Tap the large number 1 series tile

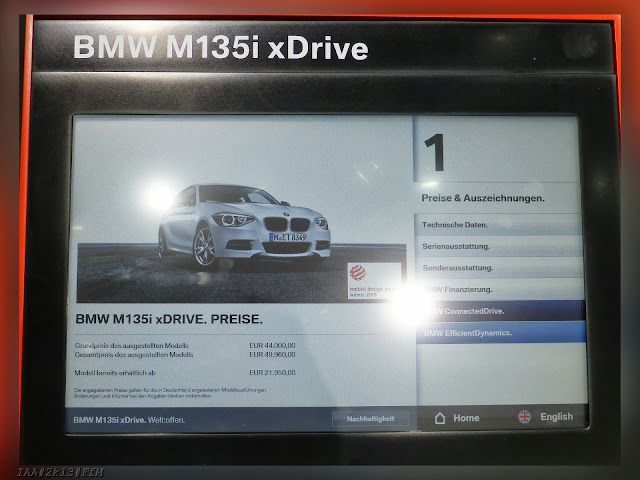435,153
